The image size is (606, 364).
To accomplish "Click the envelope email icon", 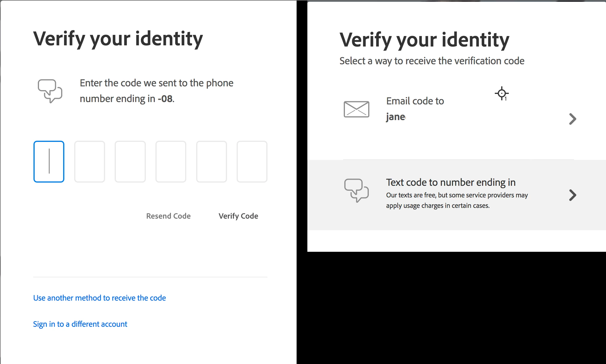I will (356, 109).
